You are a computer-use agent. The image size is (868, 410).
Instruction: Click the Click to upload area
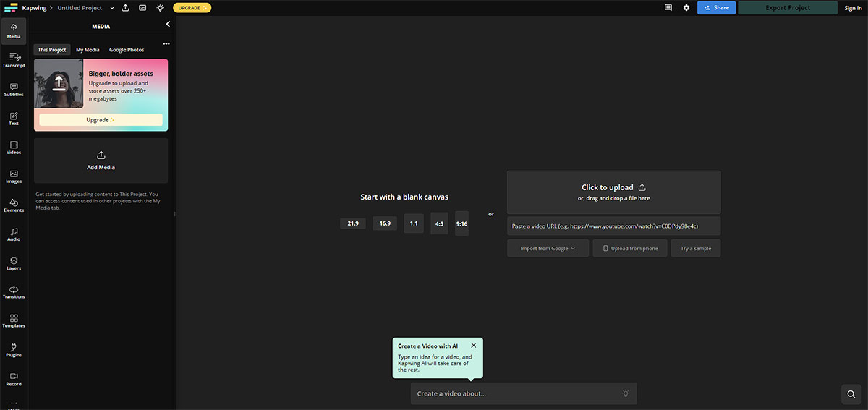pyautogui.click(x=613, y=192)
